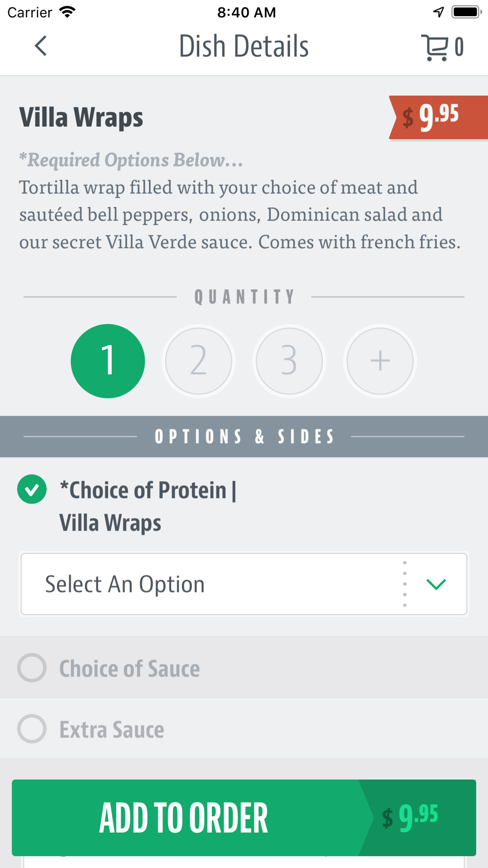This screenshot has height=868, width=488.
Task: Expand the Extra Sauce section
Action: pos(112,730)
